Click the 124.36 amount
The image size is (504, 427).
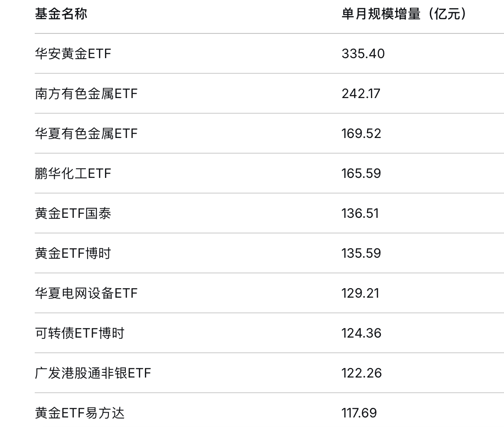click(361, 333)
